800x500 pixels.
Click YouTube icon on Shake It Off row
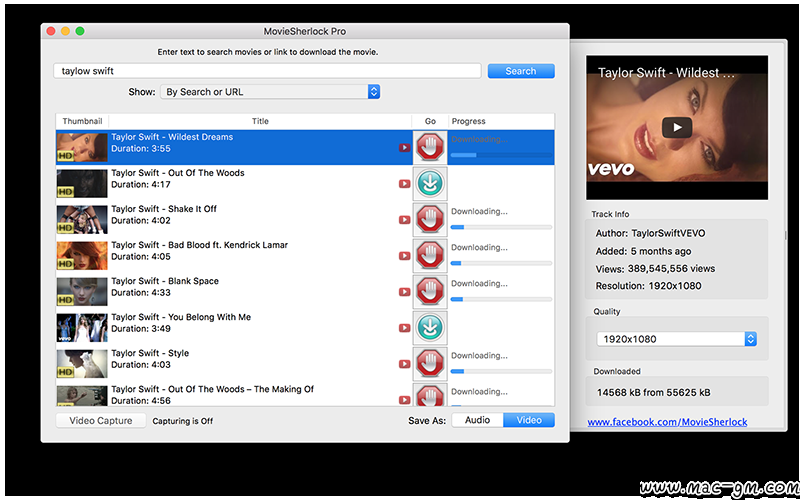pyautogui.click(x=405, y=220)
